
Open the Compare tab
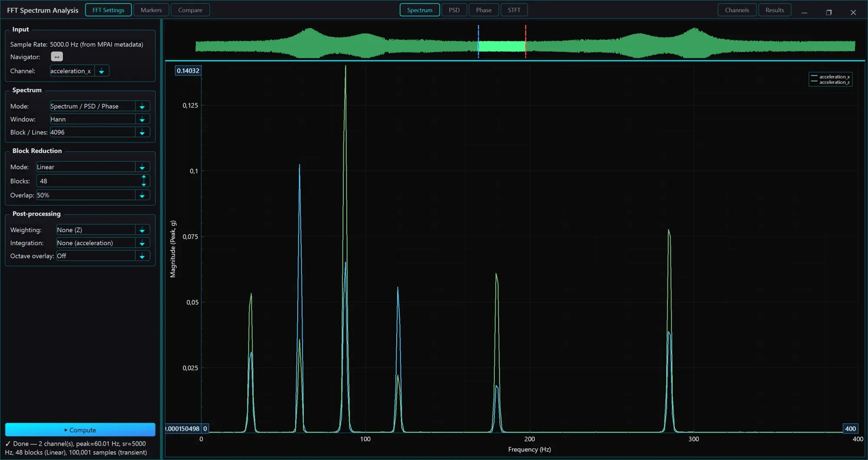coord(190,10)
